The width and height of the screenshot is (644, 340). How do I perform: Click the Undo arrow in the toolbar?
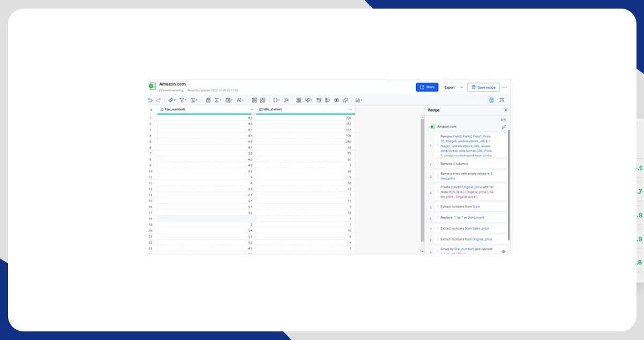pos(150,100)
